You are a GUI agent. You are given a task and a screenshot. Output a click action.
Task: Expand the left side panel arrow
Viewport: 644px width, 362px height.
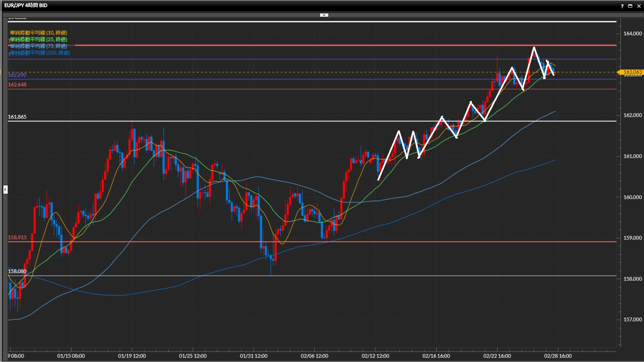[x=5, y=190]
